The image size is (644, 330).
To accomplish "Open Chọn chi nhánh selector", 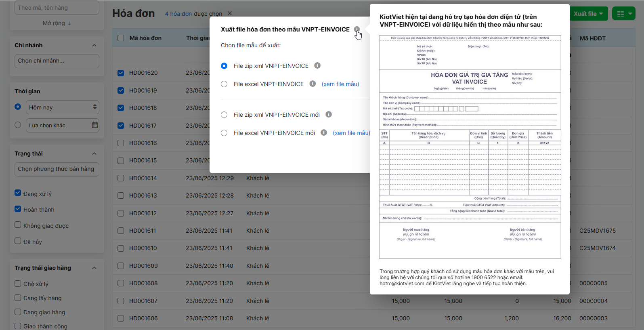I will pyautogui.click(x=57, y=61).
